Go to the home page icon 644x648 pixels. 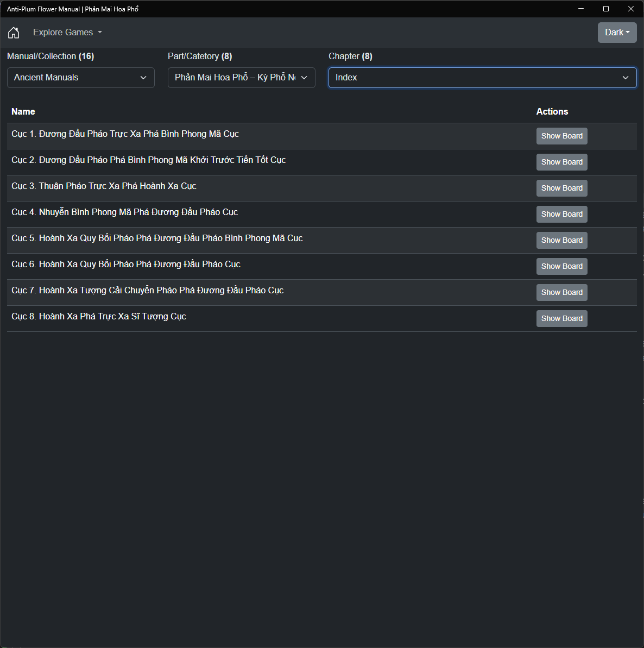point(14,33)
